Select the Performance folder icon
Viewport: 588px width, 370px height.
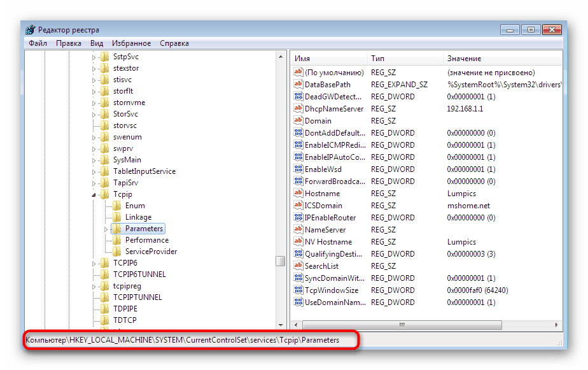click(117, 240)
